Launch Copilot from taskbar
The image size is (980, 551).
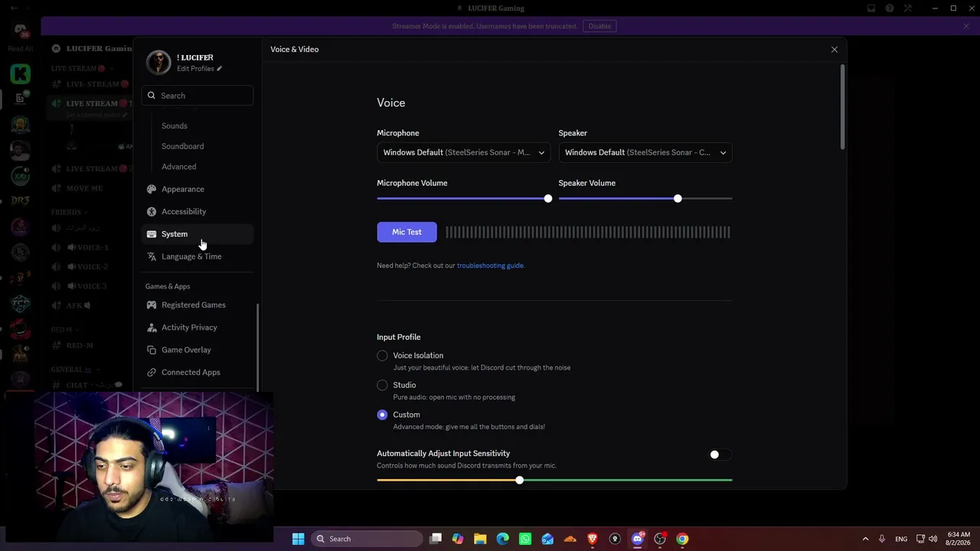458,539
